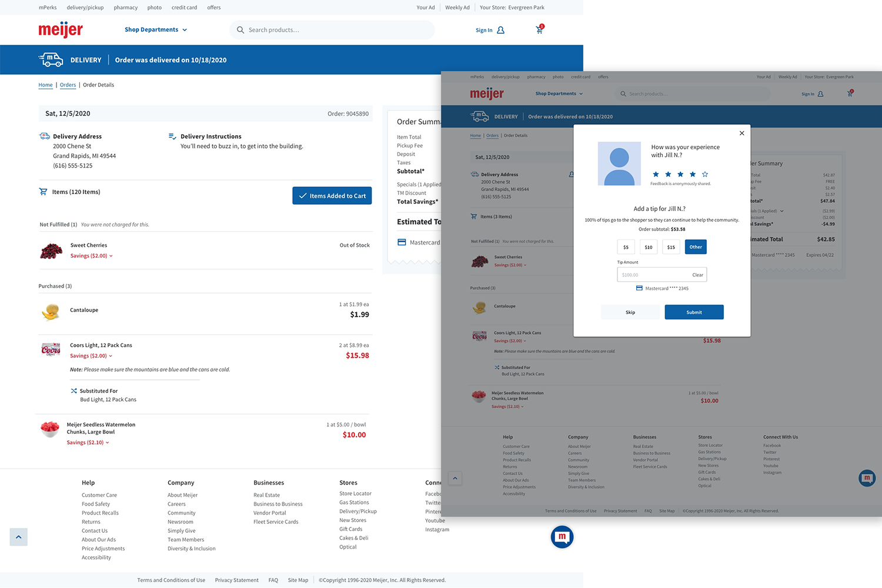
Task: Submit the tip in the dialog
Action: pos(694,312)
